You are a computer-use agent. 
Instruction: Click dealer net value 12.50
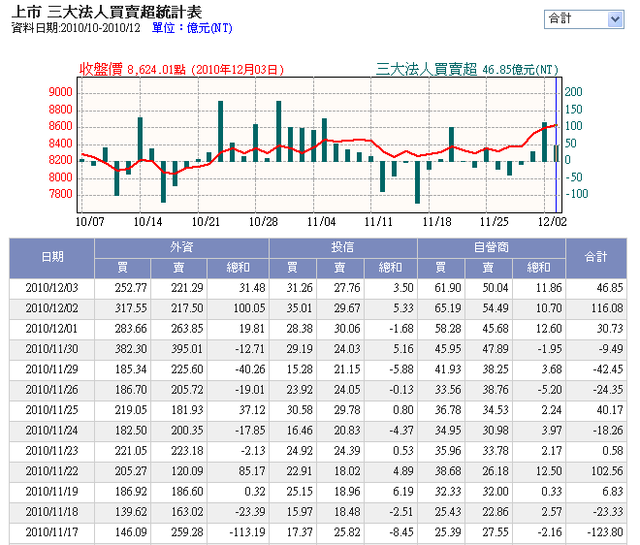tap(549, 472)
